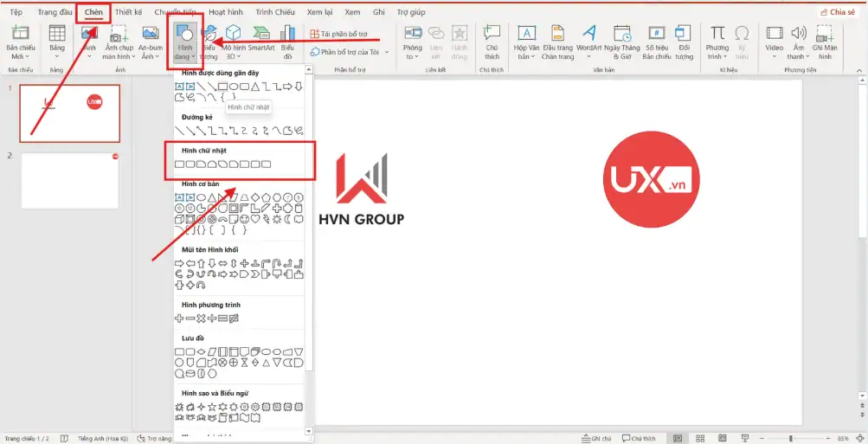Screen dimensions: 868x444
Task: Open the Bảng dropdown arrow
Action: (x=57, y=56)
